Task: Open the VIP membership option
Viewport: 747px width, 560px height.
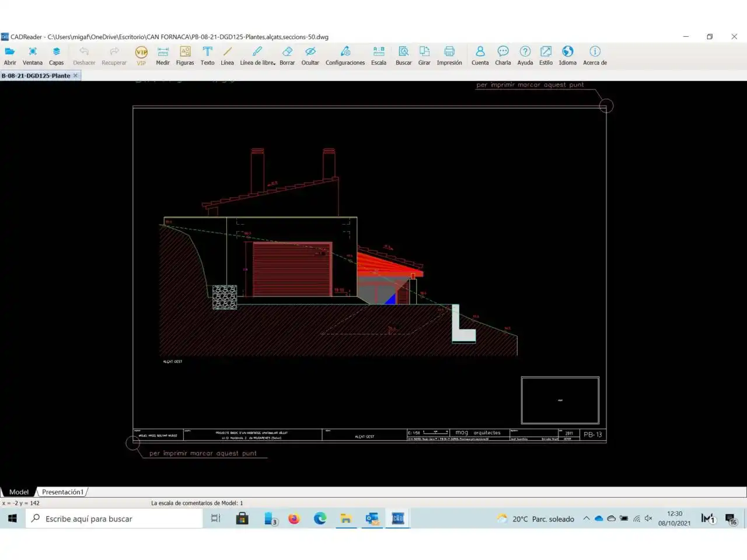Action: 141,55
